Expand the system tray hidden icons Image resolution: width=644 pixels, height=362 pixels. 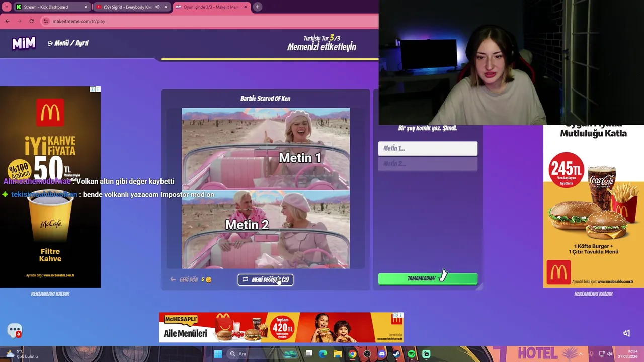tap(581, 354)
